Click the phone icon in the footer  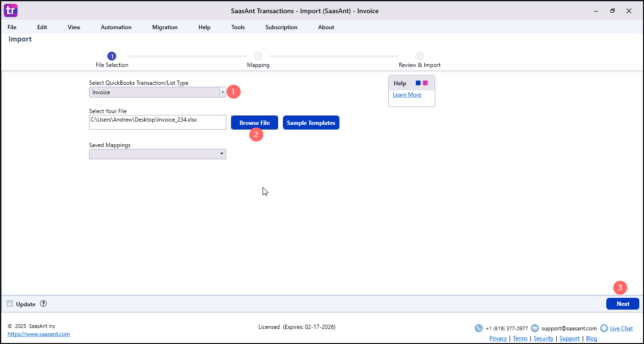pyautogui.click(x=479, y=328)
